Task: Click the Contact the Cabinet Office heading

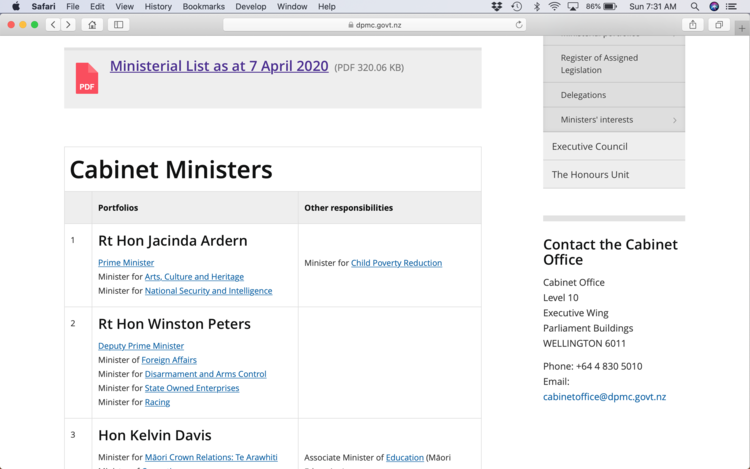Action: coord(610,252)
